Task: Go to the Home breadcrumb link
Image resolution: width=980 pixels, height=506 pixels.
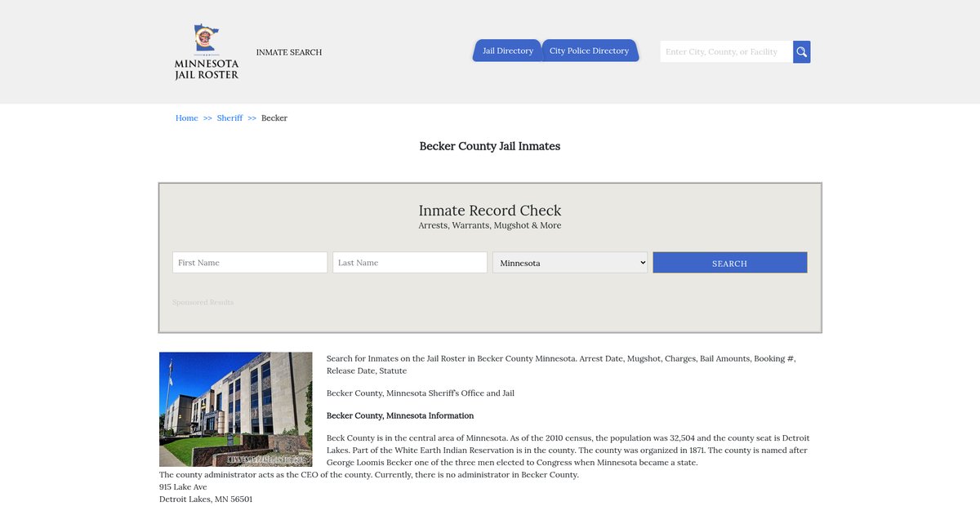Action: tap(186, 118)
